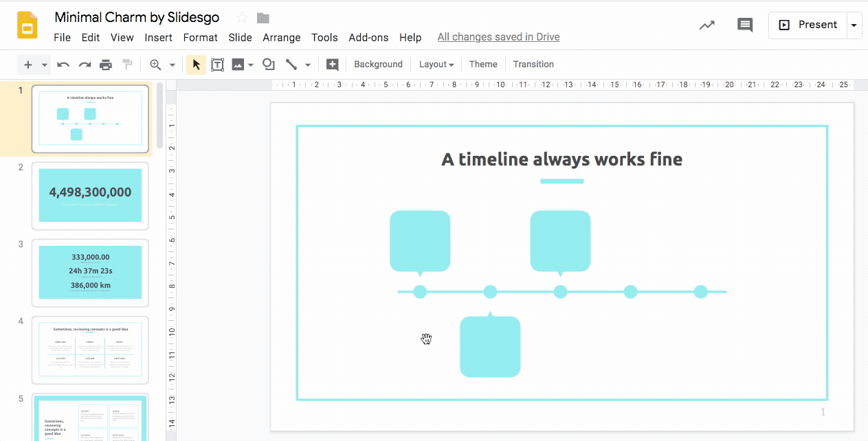This screenshot has width=868, height=441.
Task: Open the File menu
Action: click(62, 38)
